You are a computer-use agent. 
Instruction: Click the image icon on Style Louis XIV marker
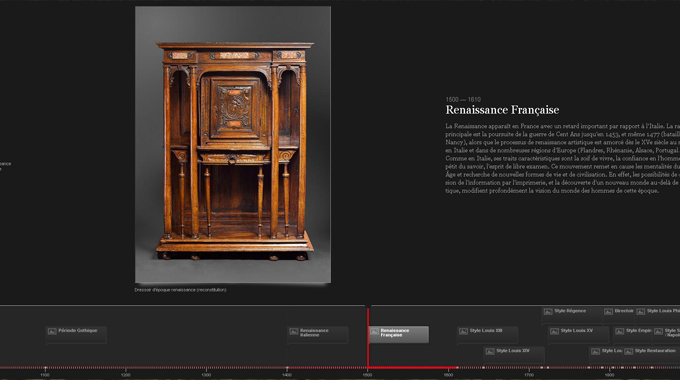490,351
